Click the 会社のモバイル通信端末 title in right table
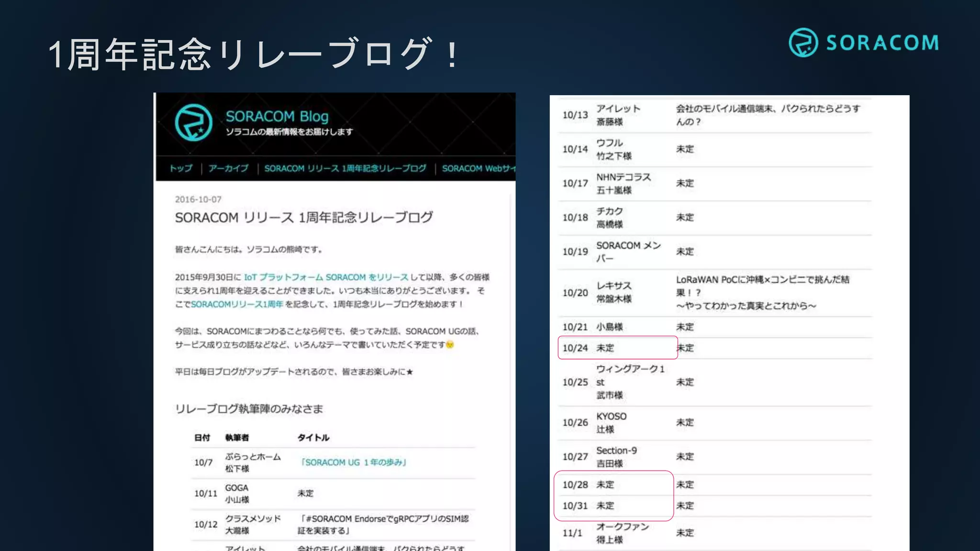Screen dimensions: 980x551 [x=768, y=115]
